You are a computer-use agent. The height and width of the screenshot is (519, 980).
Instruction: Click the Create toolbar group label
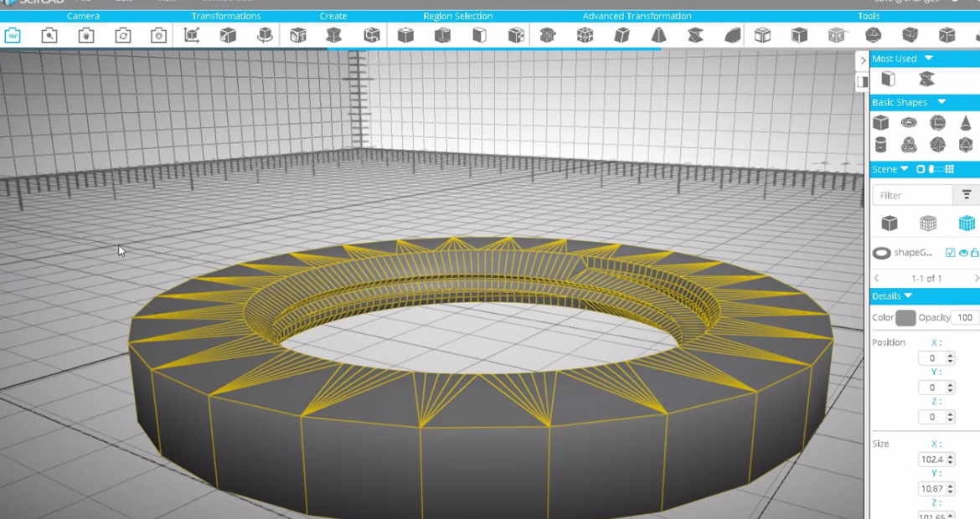[333, 16]
